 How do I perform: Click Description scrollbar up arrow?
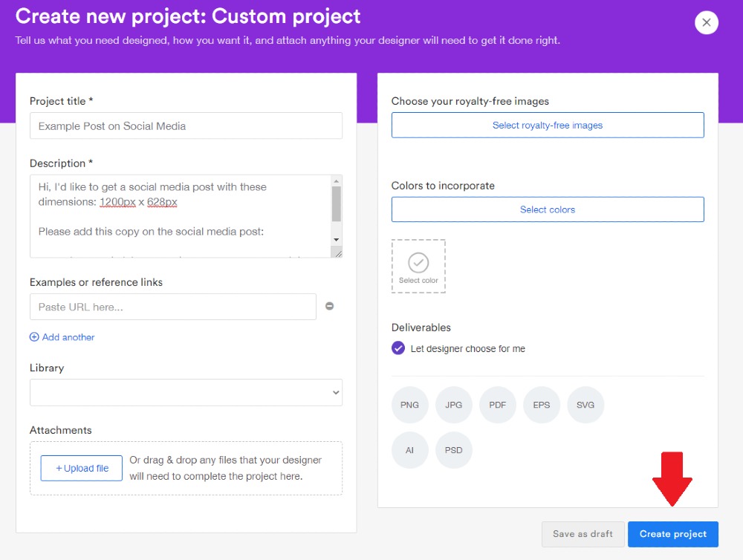[336, 181]
